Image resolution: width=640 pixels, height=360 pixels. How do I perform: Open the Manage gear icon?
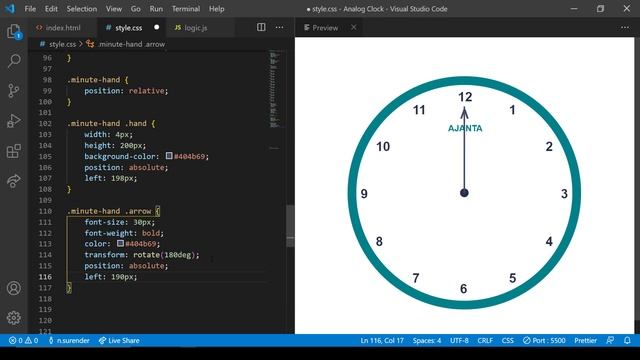point(13,318)
